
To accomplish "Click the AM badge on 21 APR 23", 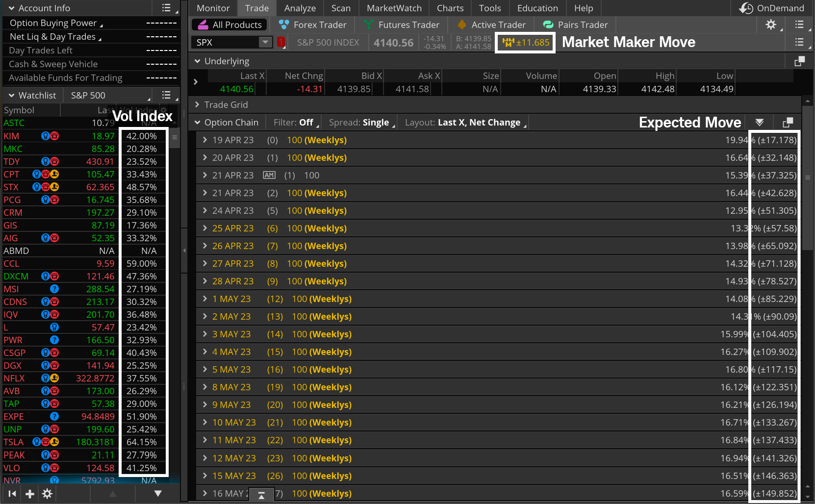I will point(269,175).
